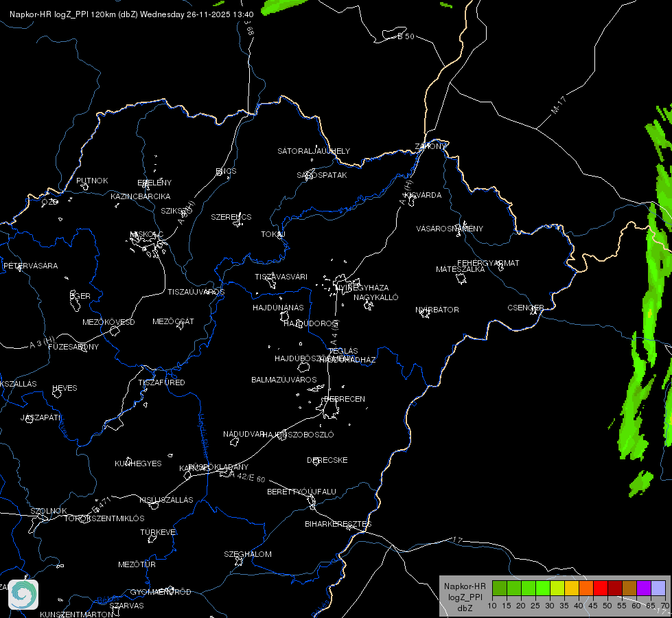Click the NYÍREGYHÁZA city label
Image resolution: width=672 pixels, height=618 pixels.
[362, 287]
